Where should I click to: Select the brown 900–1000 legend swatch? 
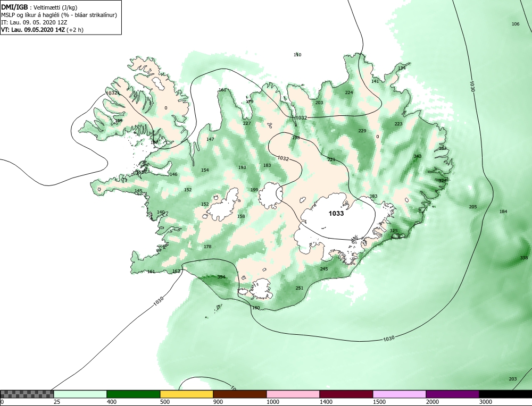pyautogui.click(x=240, y=394)
